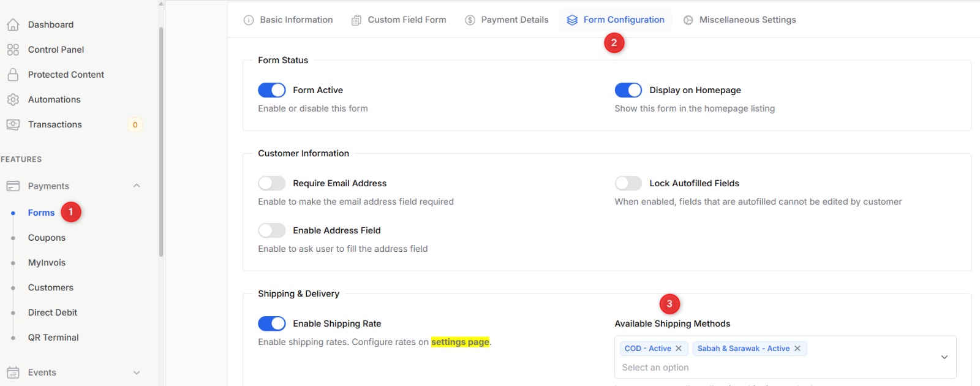Click the Transactions money icon
Image resolution: width=980 pixels, height=386 pixels.
click(x=13, y=124)
